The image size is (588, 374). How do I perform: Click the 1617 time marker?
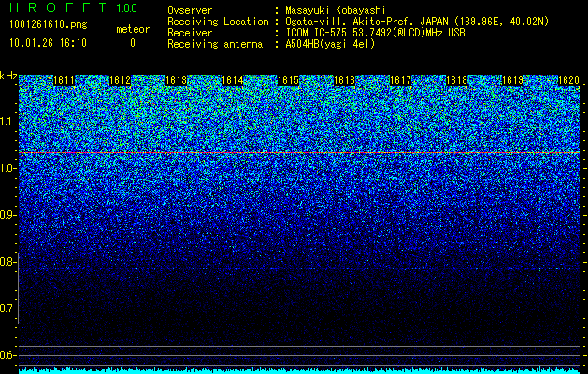tap(400, 80)
